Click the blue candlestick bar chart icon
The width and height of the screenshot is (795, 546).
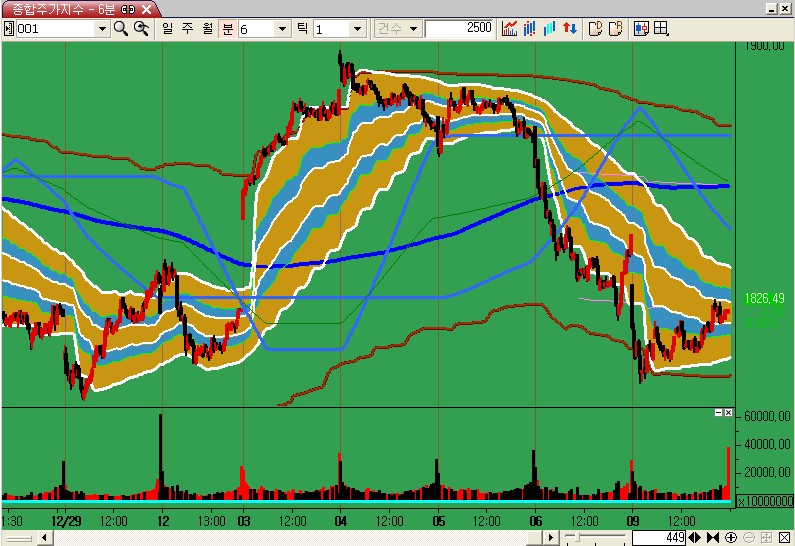tap(530, 28)
